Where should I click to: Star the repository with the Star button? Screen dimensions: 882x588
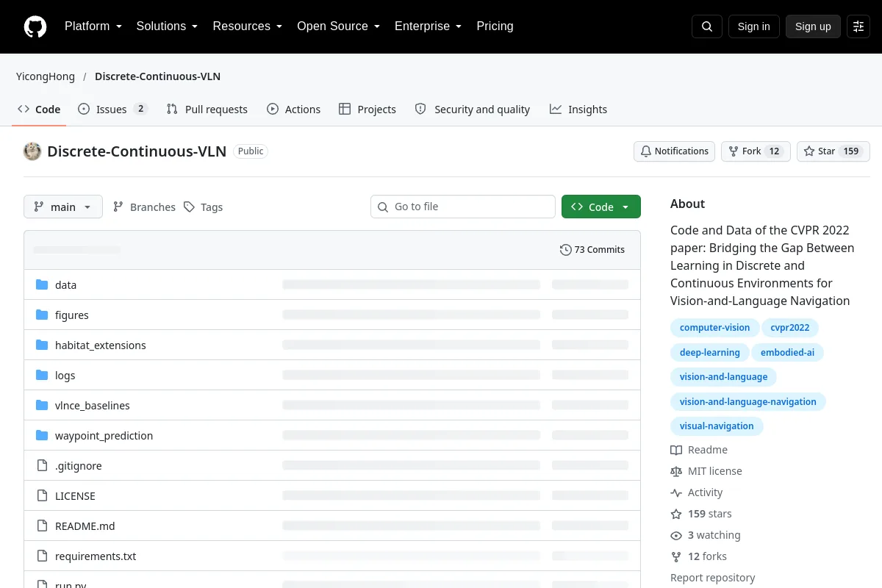point(833,151)
